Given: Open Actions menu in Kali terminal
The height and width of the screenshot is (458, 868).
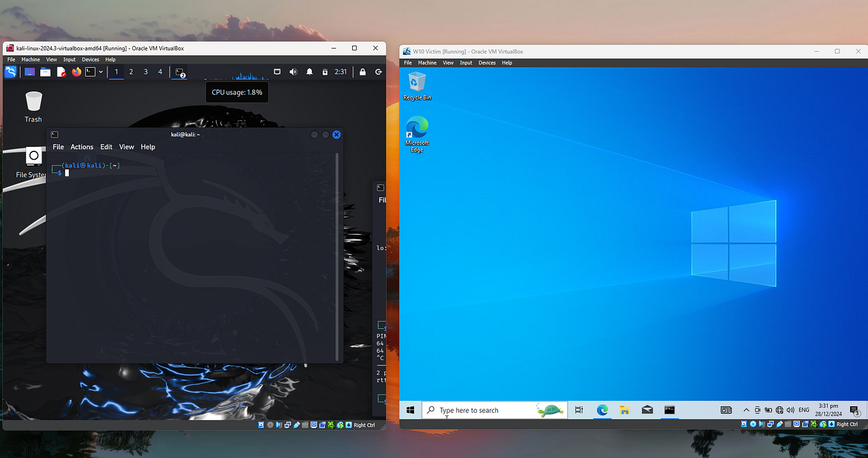Looking at the screenshot, I should (x=82, y=147).
